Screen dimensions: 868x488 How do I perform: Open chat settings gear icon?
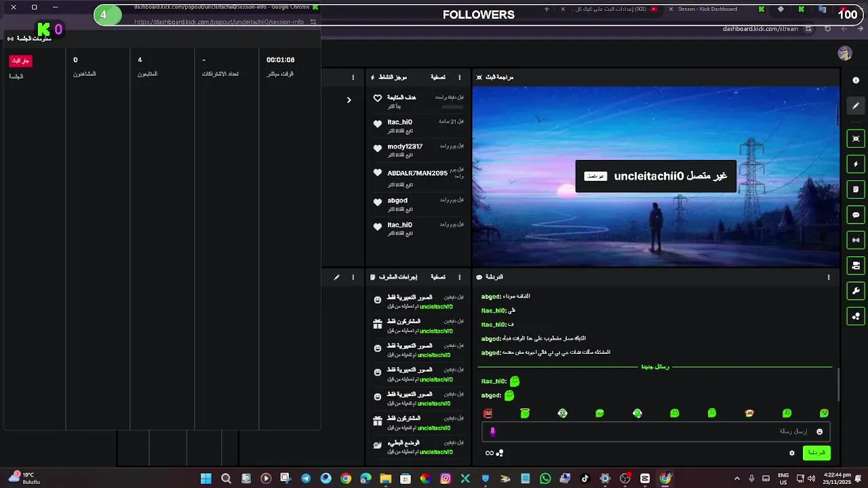click(791, 453)
